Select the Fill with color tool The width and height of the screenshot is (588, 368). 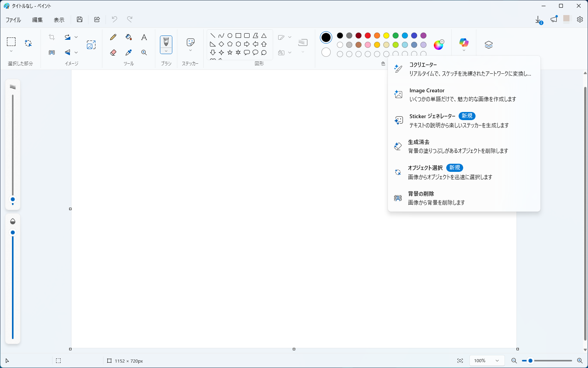128,37
